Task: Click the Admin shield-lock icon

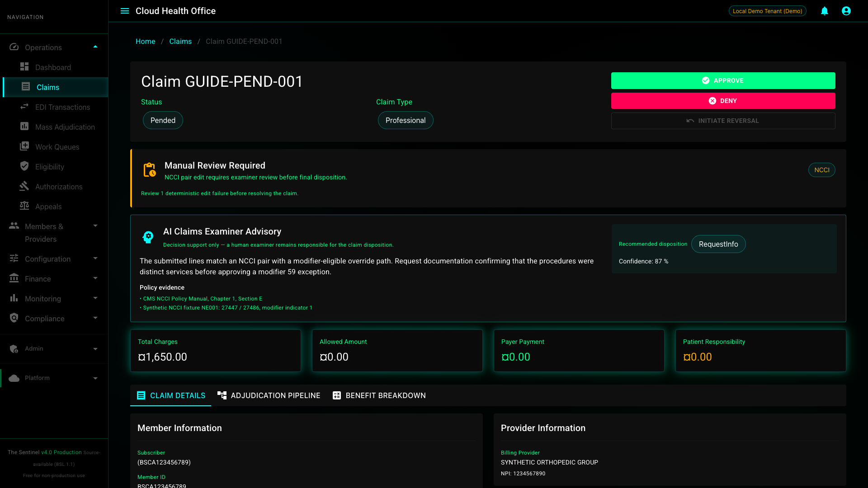Action: click(x=14, y=349)
